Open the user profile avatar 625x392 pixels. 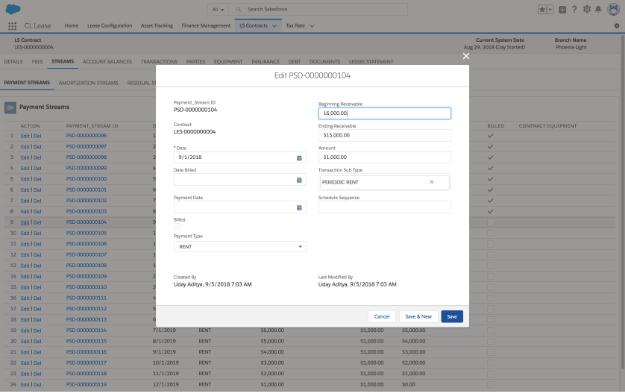click(613, 9)
